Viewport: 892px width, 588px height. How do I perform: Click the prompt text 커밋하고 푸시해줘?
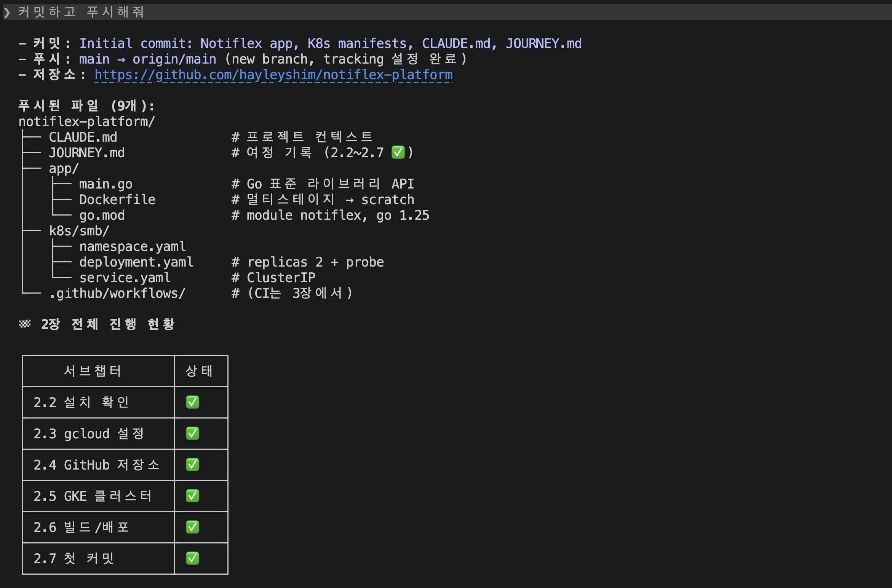click(81, 12)
